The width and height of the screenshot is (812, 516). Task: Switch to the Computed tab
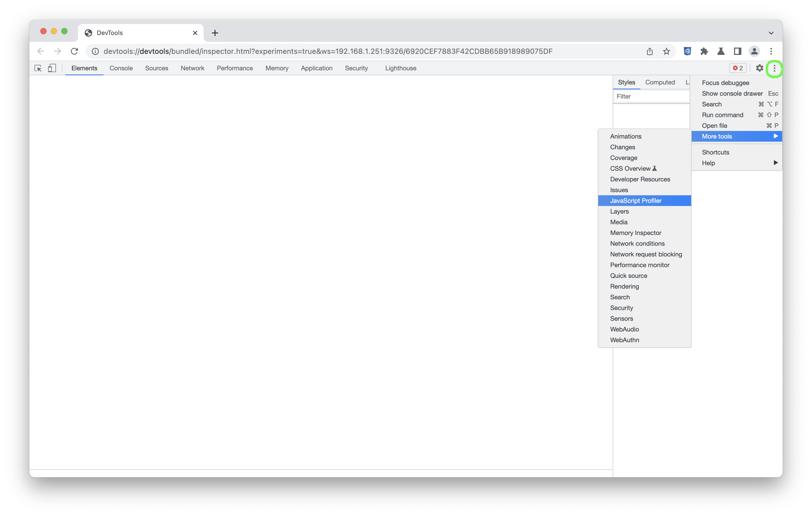660,83
